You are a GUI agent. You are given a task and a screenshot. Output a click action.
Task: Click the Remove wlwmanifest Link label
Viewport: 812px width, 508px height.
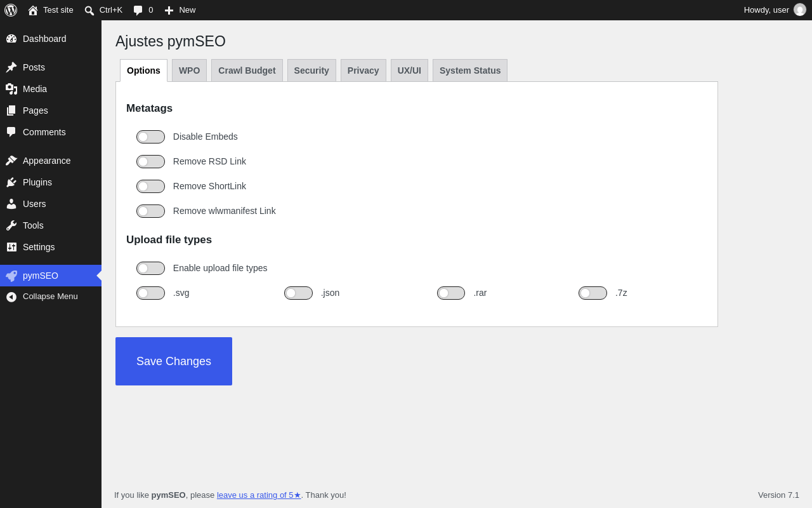click(x=225, y=211)
